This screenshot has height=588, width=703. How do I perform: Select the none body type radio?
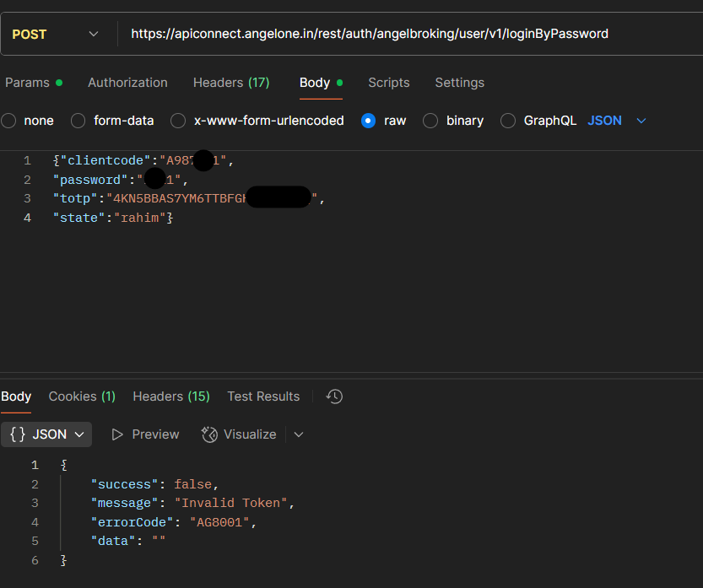point(8,121)
